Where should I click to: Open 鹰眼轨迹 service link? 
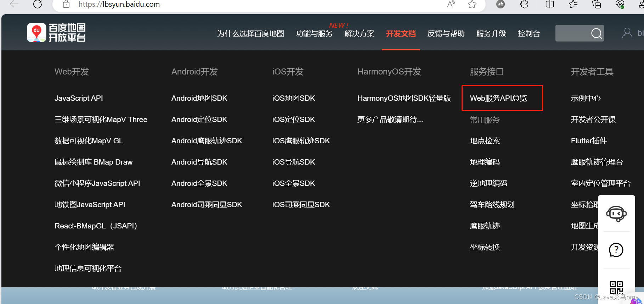click(485, 226)
